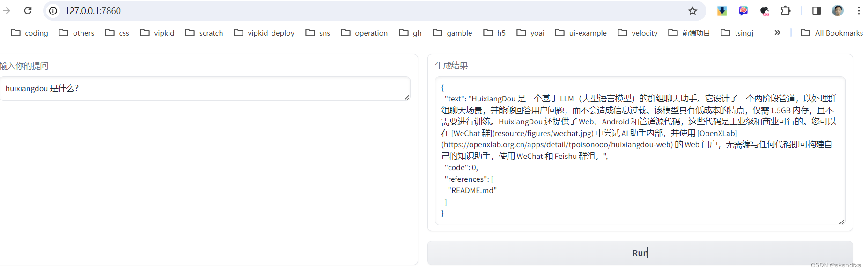
Task: Bookmark this page with star icon
Action: [693, 11]
